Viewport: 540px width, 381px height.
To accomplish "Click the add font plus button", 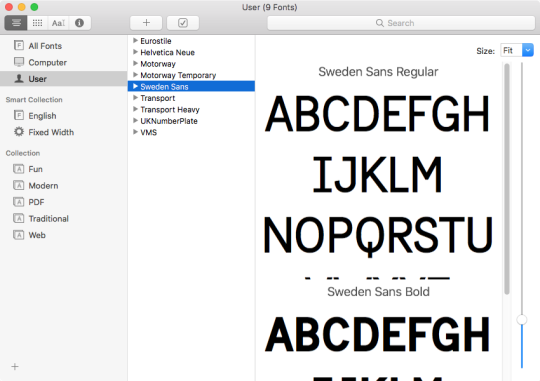I will coord(146,23).
